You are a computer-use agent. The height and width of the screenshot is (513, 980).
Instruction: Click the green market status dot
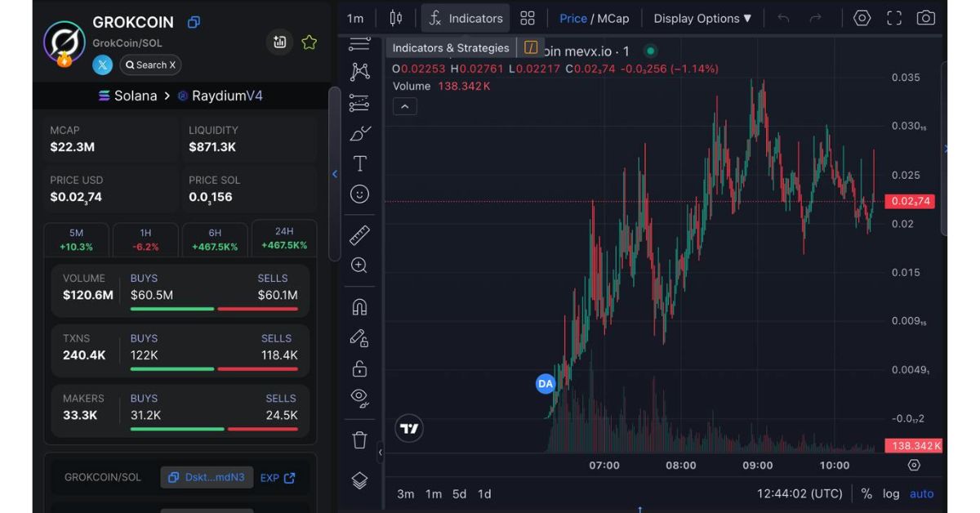click(650, 51)
